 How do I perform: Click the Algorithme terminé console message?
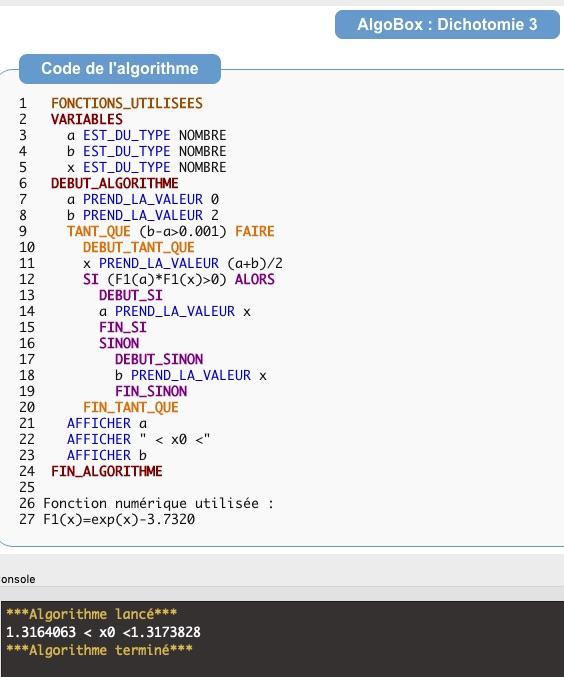click(99, 649)
